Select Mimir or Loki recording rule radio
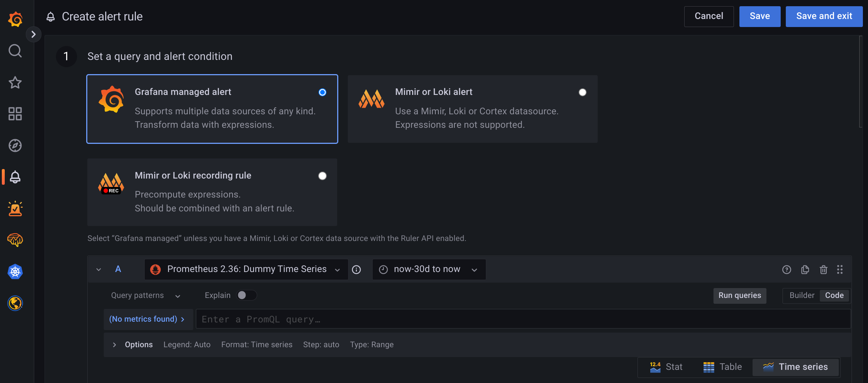 click(322, 176)
